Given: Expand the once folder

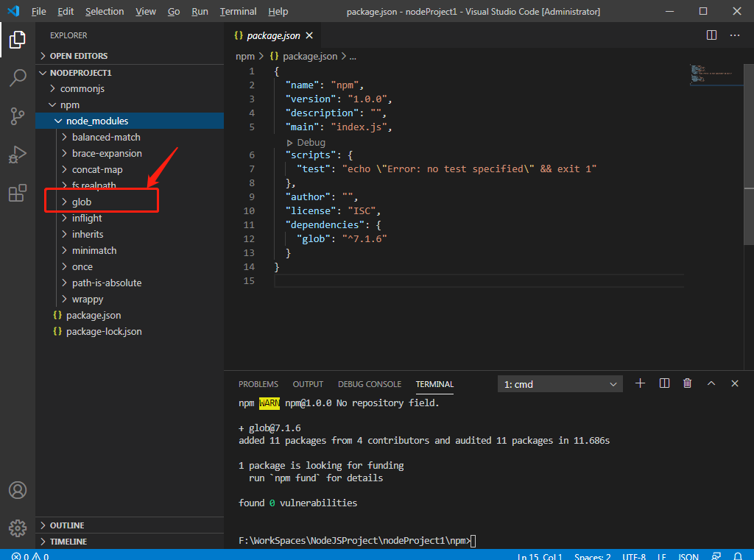Looking at the screenshot, I should point(130,267).
